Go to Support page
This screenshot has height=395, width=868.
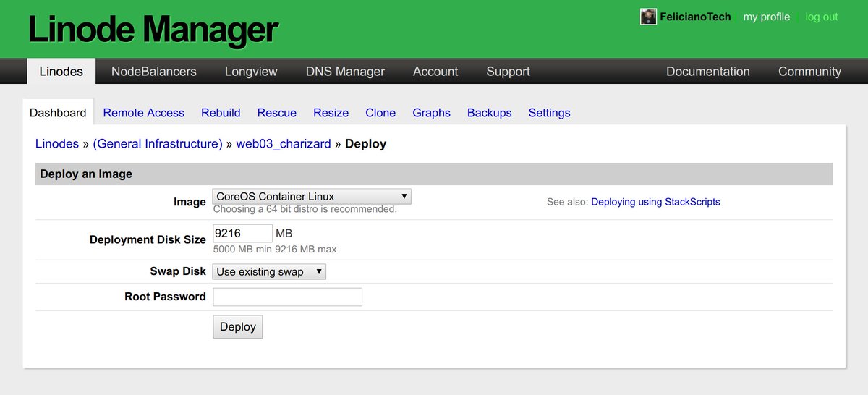(x=508, y=71)
